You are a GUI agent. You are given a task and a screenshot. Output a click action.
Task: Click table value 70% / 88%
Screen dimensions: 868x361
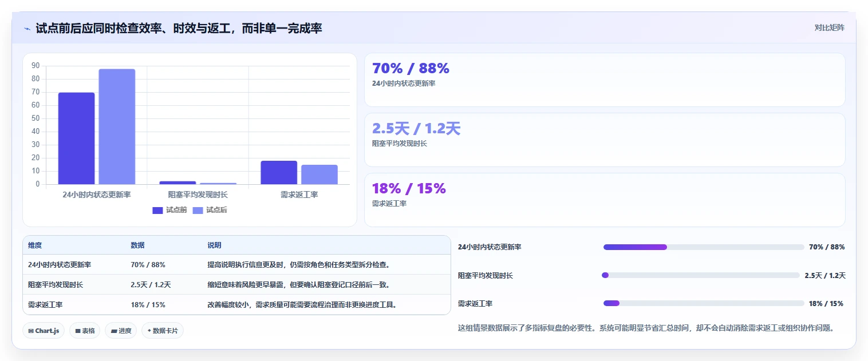pos(148,265)
